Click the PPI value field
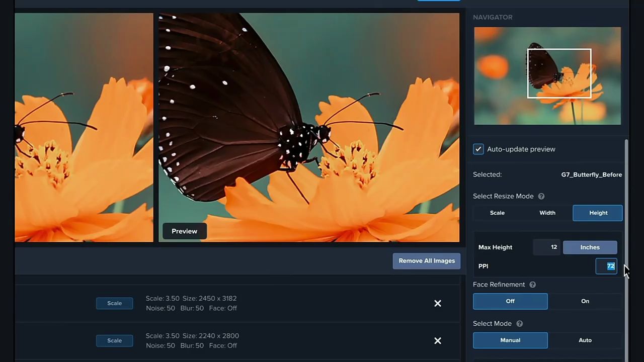This screenshot has height=362, width=644. pos(606,266)
